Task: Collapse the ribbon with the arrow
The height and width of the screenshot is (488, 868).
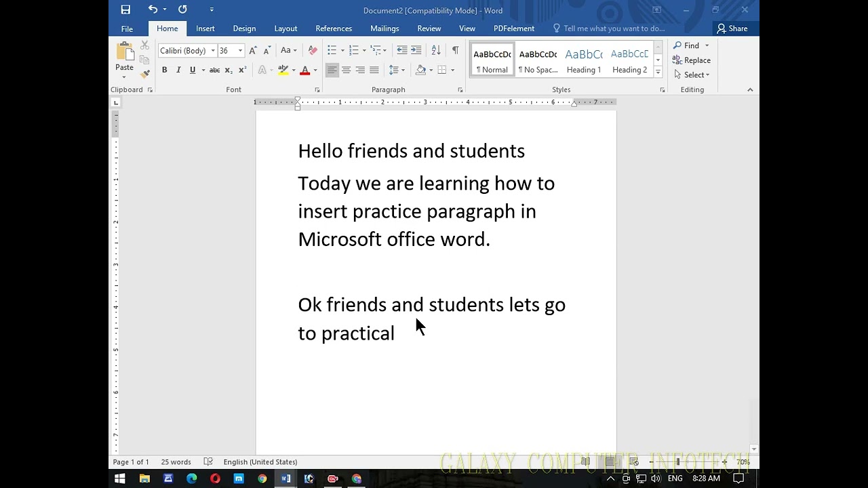Action: (x=750, y=89)
